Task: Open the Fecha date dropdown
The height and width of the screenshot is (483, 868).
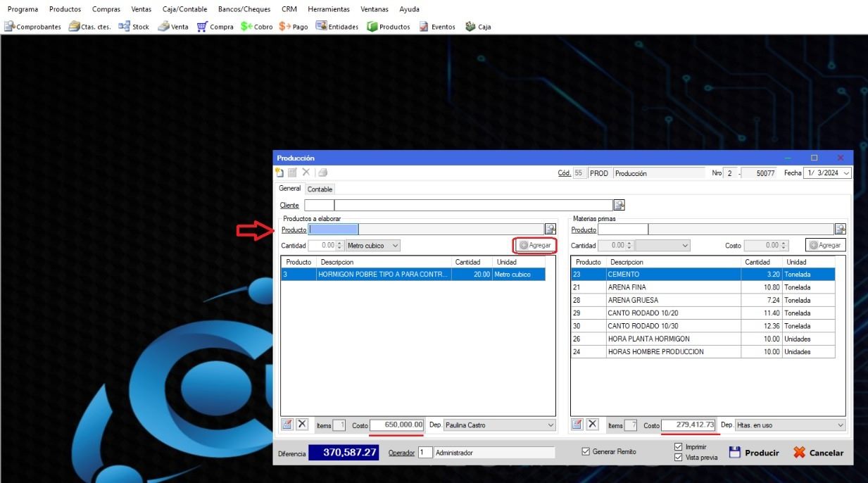Action: [845, 173]
